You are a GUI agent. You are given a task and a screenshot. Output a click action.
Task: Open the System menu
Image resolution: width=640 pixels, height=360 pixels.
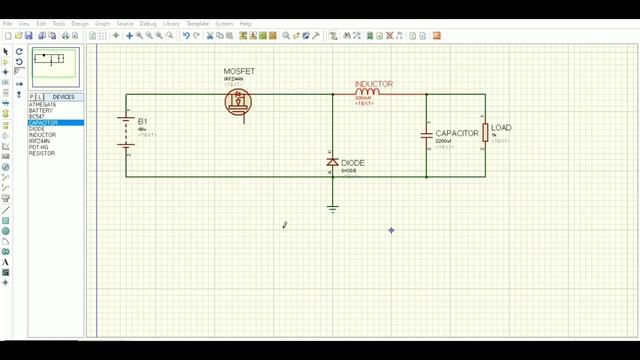point(224,24)
